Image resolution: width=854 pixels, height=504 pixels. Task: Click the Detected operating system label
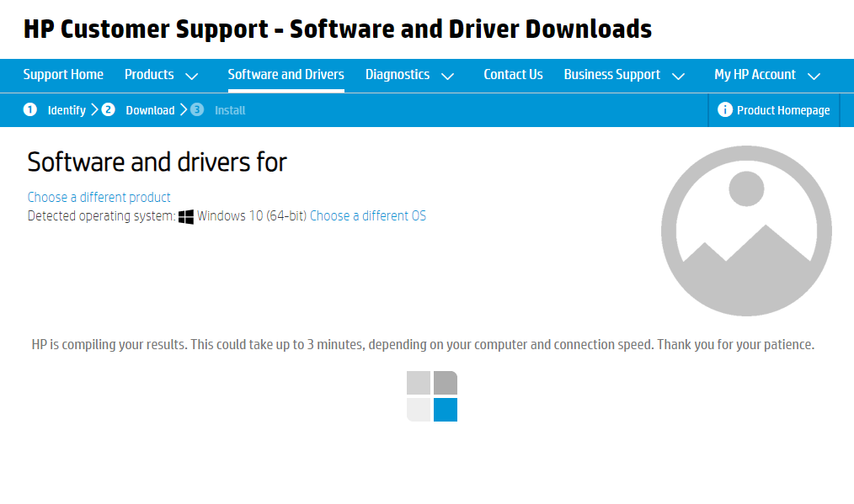point(101,216)
